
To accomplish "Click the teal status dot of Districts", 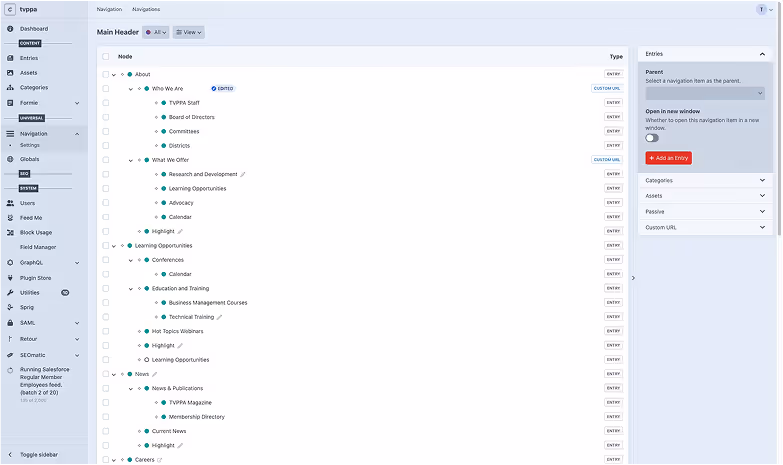I will [x=163, y=146].
